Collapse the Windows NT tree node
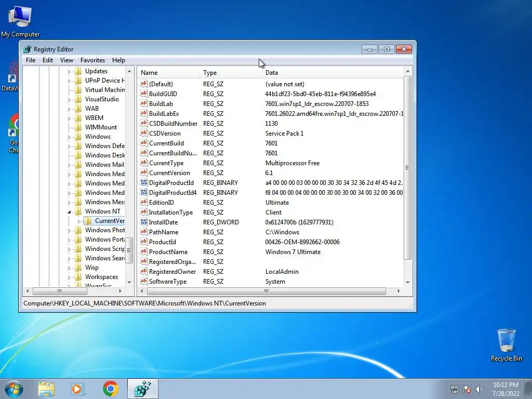The width and height of the screenshot is (532, 399). pyautogui.click(x=69, y=212)
